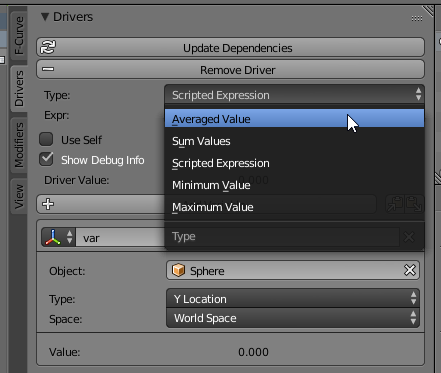
Task: Collapse the Drivers panel triangle
Action: click(x=45, y=17)
